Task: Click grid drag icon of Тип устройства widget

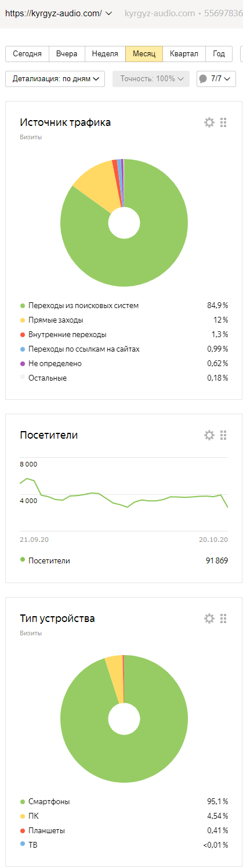Action: tap(223, 619)
